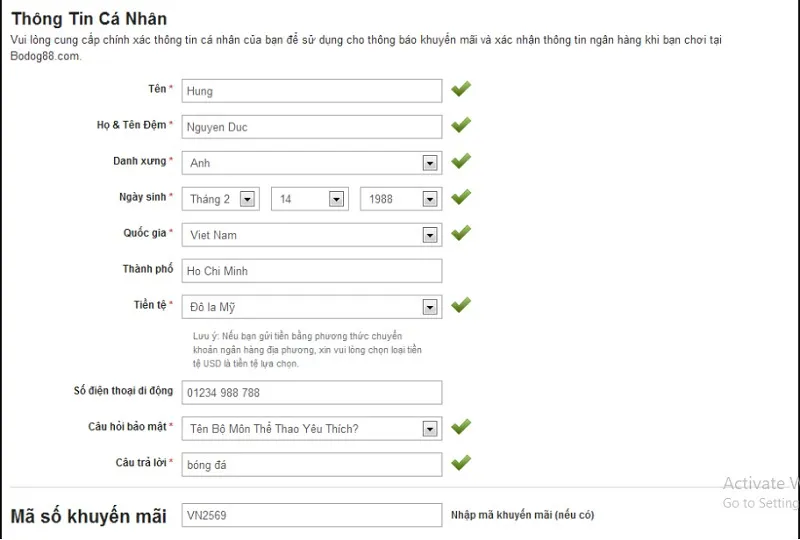Click the mobile phone number input field
The image size is (800, 540).
click(312, 393)
